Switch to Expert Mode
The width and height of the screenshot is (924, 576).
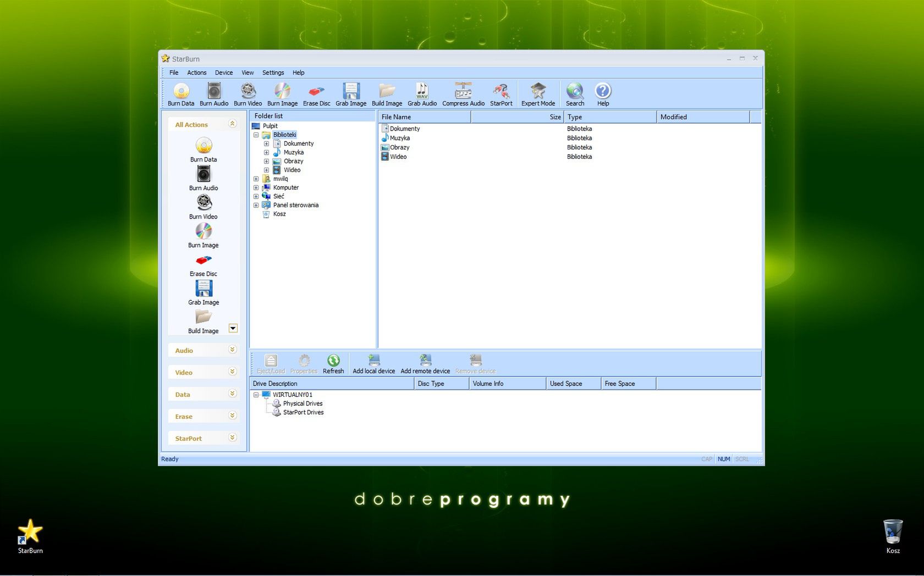[x=538, y=94]
